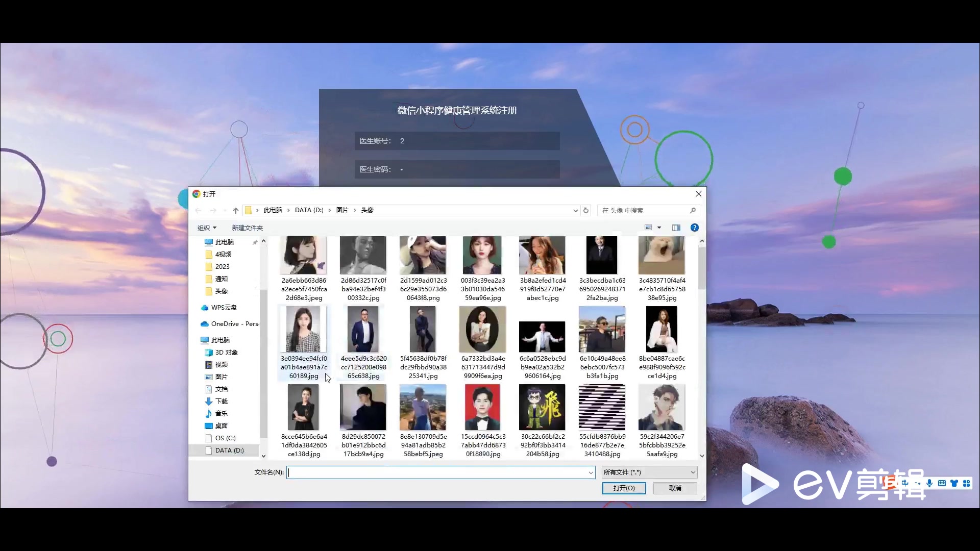This screenshot has width=980, height=551.
Task: Select image 2d1599ad012c3...0643f8.png
Action: pyautogui.click(x=423, y=269)
